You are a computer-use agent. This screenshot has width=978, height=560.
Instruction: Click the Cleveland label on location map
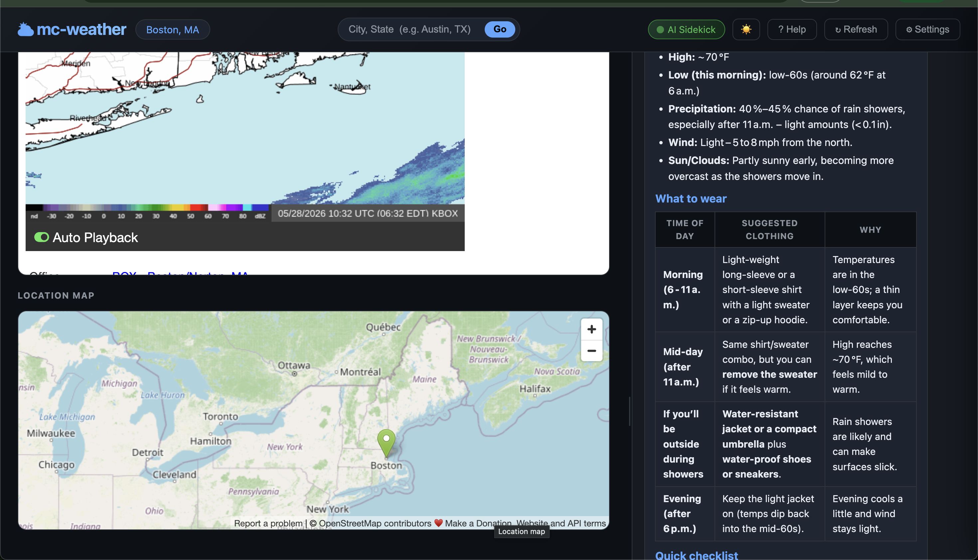175,475
